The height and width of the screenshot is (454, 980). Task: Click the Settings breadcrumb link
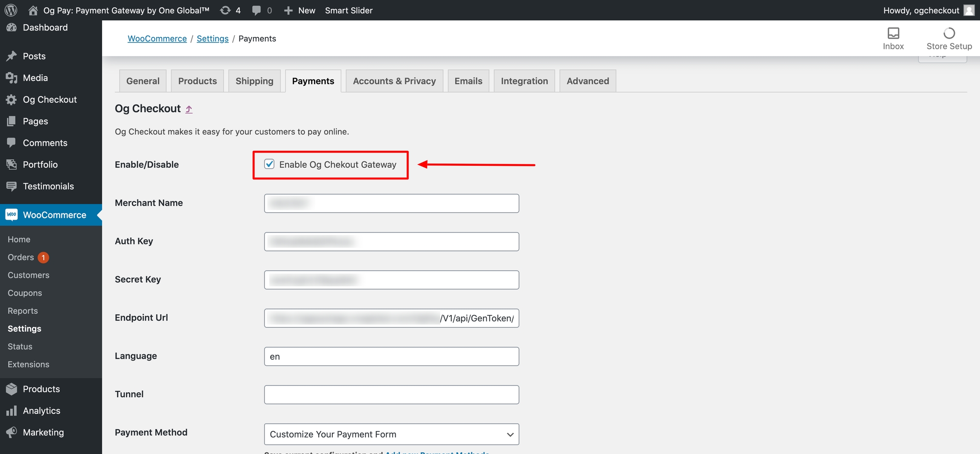coord(212,39)
